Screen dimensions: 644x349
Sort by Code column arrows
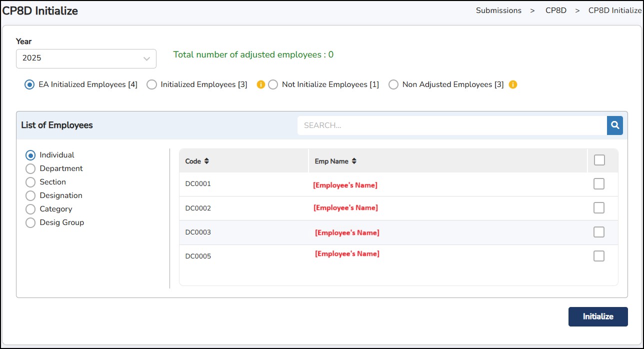coord(206,161)
